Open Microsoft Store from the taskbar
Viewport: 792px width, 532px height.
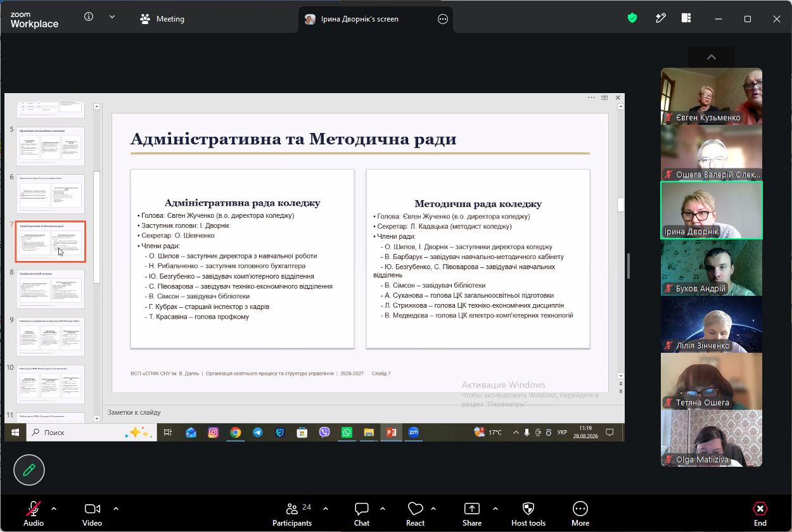point(302,432)
